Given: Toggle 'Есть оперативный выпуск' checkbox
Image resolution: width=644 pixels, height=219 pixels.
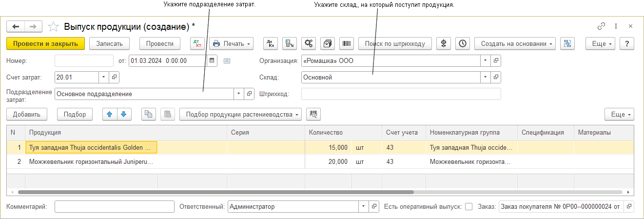Looking at the screenshot, I should [468, 206].
